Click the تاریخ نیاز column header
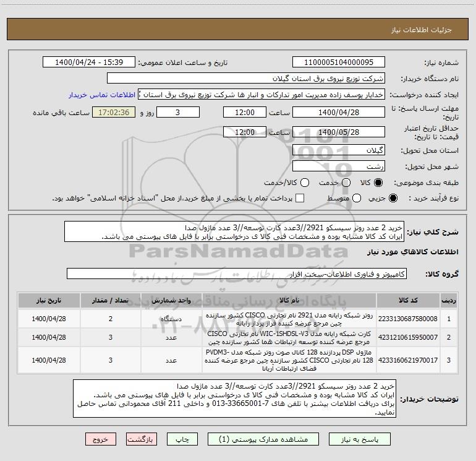This screenshot has height=461, width=476. point(49,301)
